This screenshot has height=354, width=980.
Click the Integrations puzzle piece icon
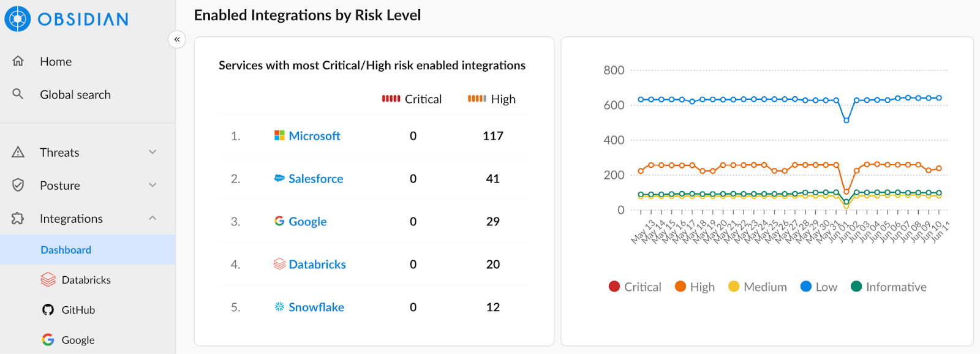point(18,218)
